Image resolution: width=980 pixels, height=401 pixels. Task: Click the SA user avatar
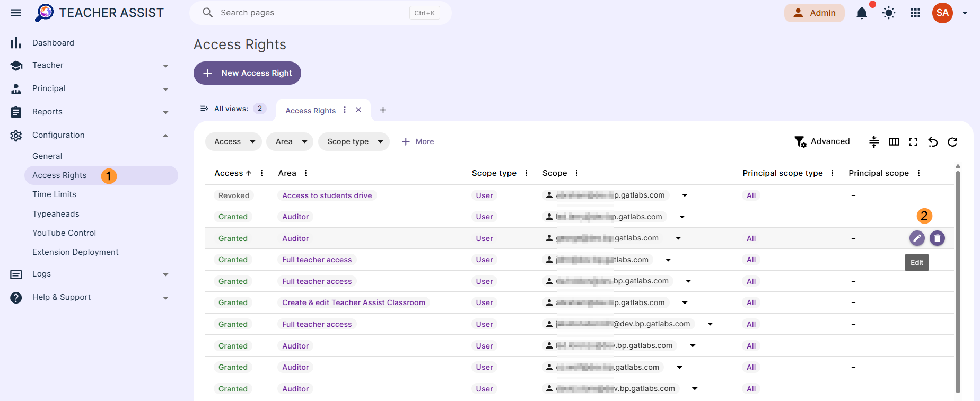pyautogui.click(x=942, y=13)
